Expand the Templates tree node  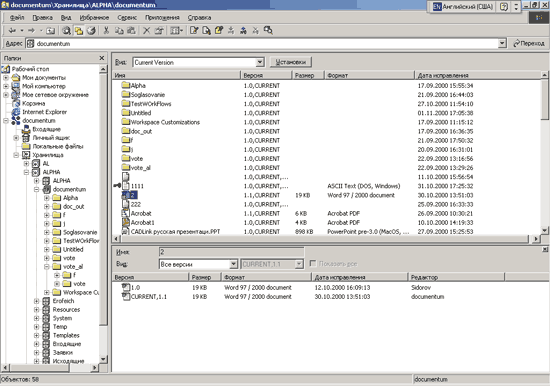tap(36, 335)
